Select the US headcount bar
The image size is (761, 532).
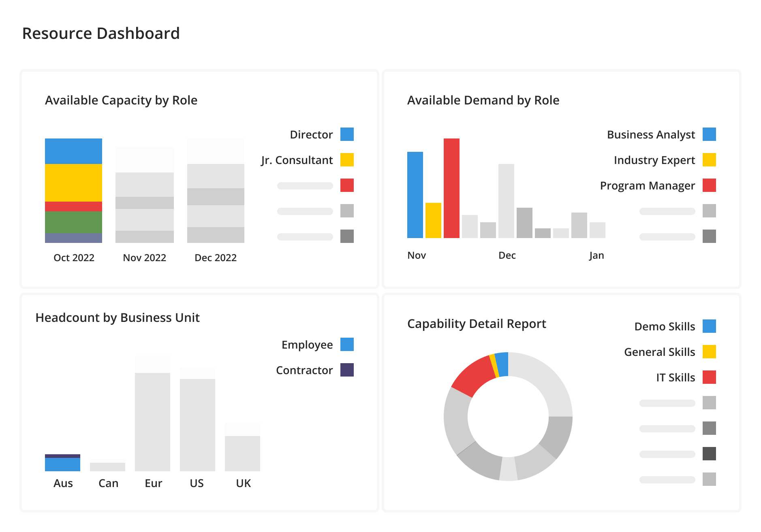coord(197,425)
